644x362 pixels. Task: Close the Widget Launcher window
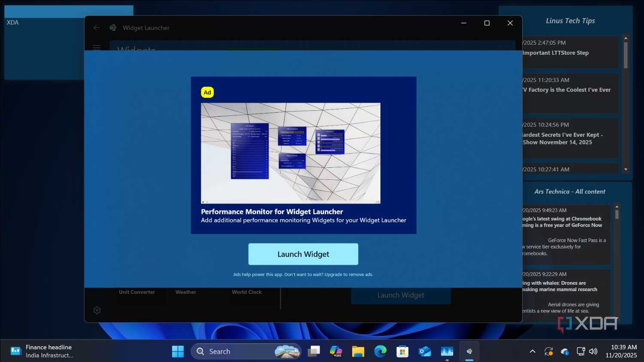[x=510, y=23]
